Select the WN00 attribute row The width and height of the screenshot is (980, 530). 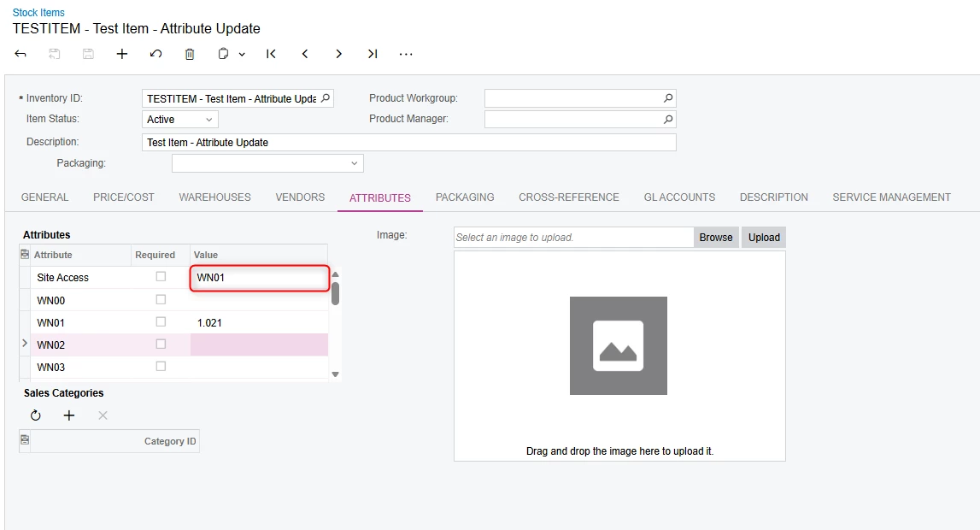(x=173, y=300)
